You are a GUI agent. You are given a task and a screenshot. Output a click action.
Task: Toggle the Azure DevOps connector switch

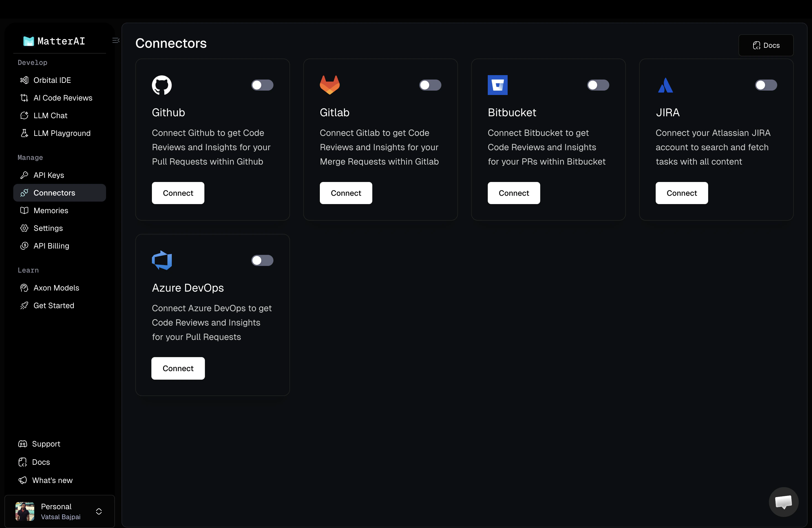point(262,261)
